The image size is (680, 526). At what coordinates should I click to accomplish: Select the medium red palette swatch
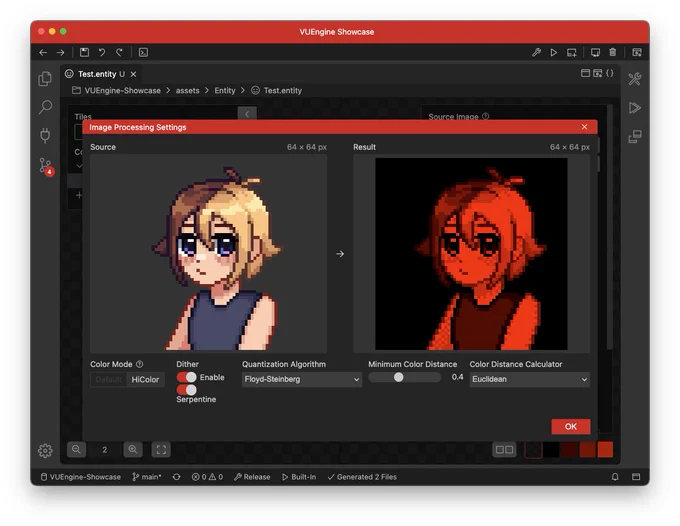[x=587, y=450]
